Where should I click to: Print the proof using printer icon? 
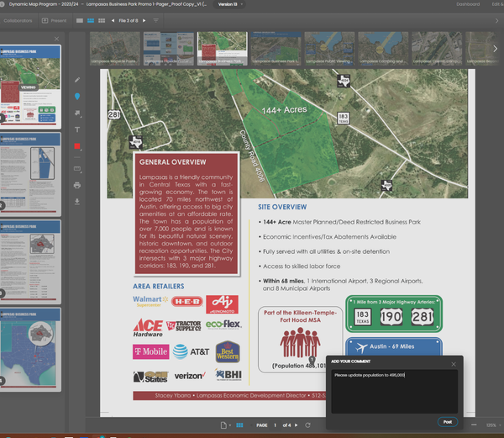77,185
